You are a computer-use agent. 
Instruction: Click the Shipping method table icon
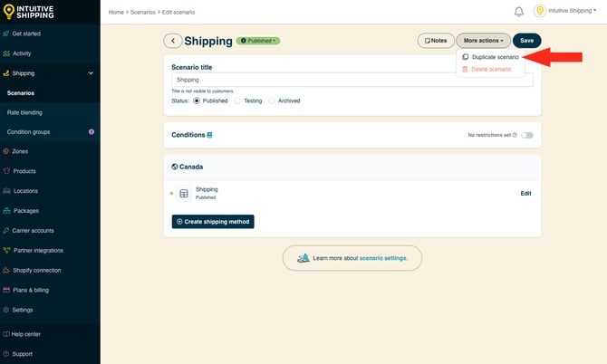[x=184, y=194]
